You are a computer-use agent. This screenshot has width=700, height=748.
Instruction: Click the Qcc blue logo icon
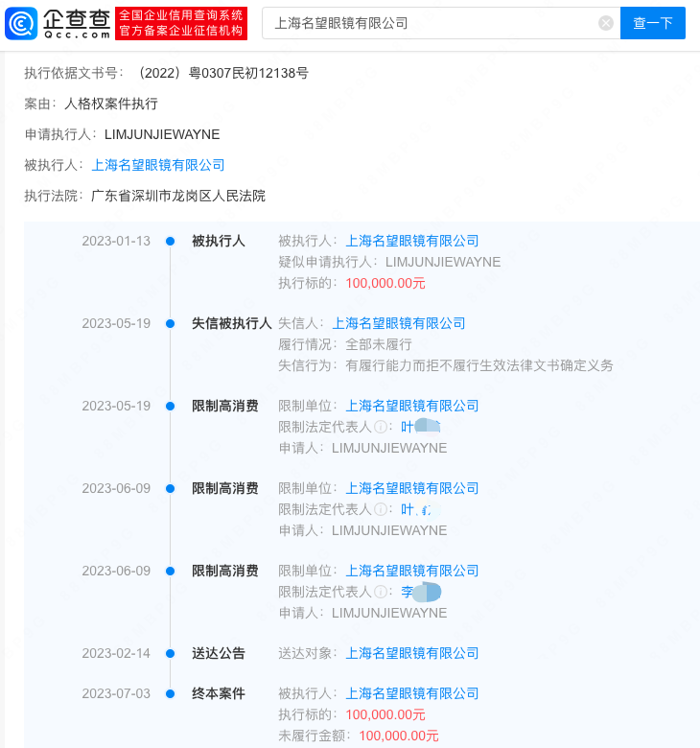click(x=21, y=23)
